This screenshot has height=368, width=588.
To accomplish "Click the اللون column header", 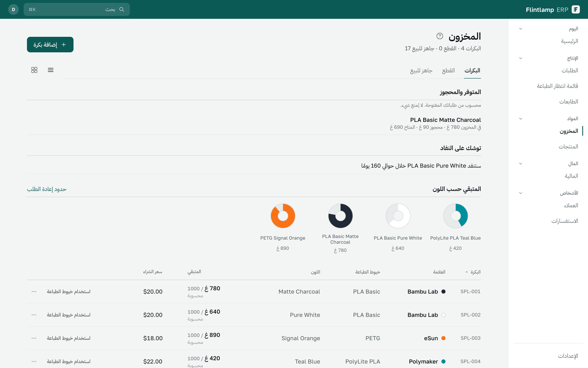I will tap(315, 272).
